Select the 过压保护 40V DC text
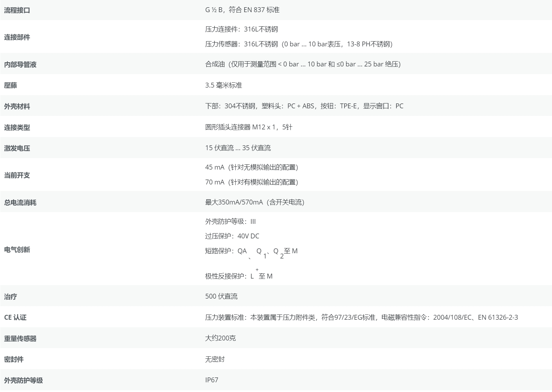The image size is (552, 392). pyautogui.click(x=232, y=236)
